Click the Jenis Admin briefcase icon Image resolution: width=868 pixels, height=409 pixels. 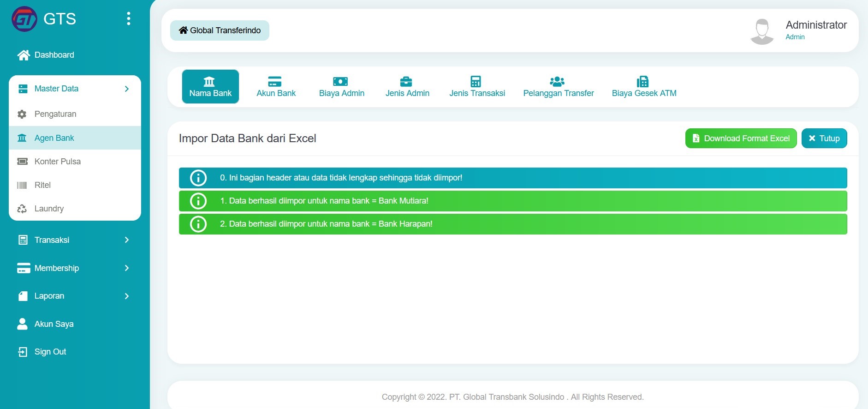coord(406,82)
